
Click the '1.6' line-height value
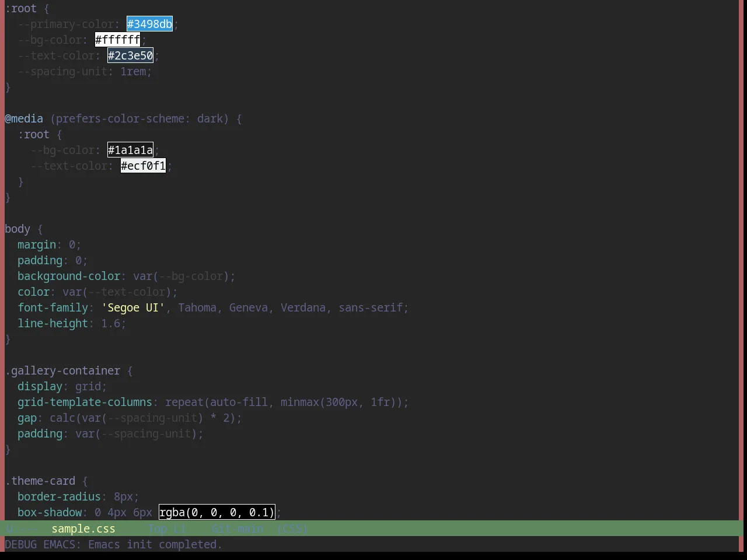110,323
